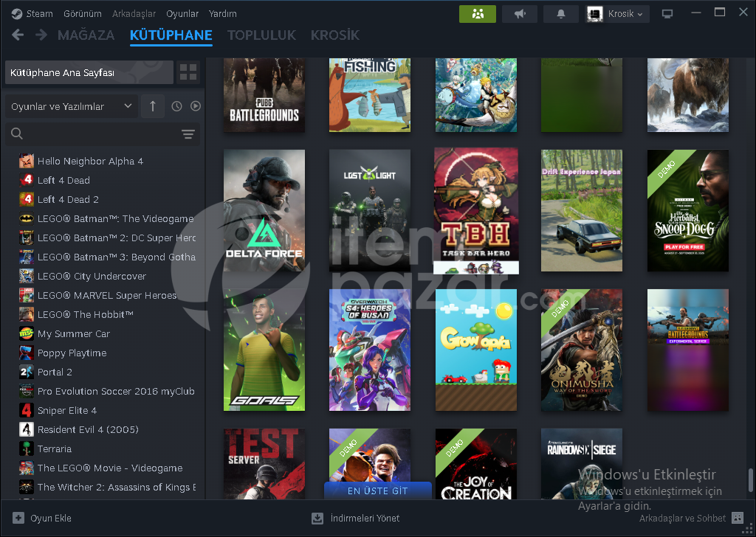Click the library vertical scrollbar thumb
756x537 pixels.
750,481
